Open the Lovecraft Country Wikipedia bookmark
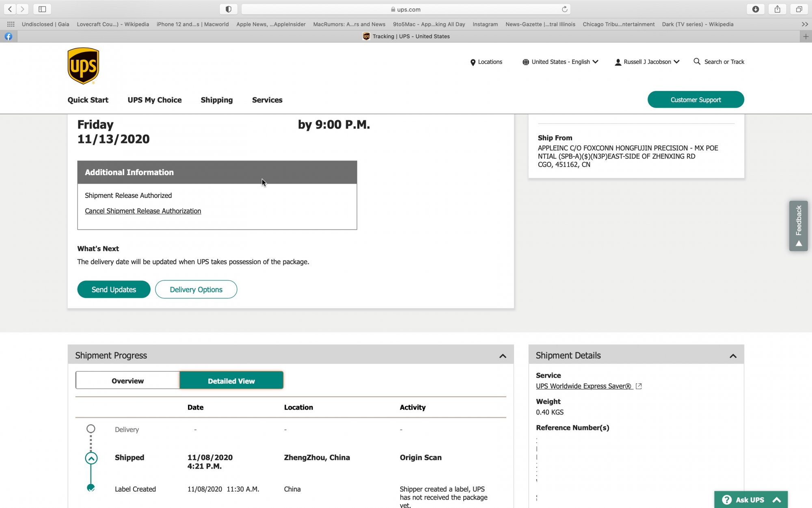The width and height of the screenshot is (812, 508). click(x=113, y=24)
